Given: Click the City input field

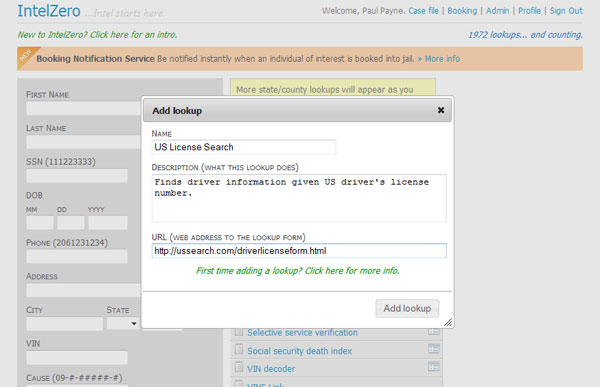Looking at the screenshot, I should [65, 324].
